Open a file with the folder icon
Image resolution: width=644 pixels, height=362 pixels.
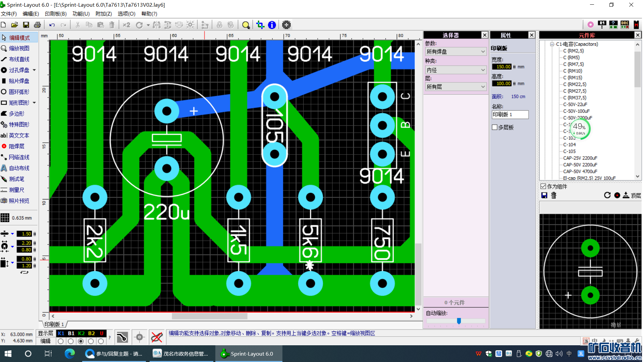click(x=14, y=25)
